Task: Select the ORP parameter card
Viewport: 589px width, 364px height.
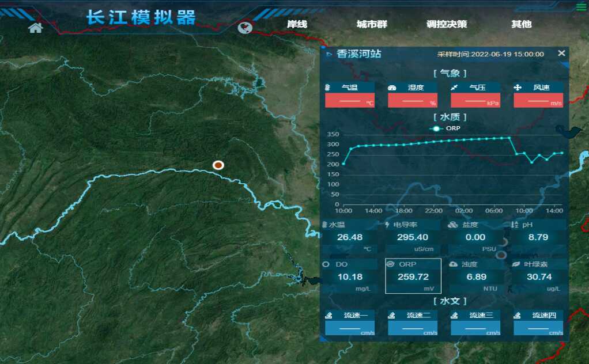Action: click(413, 276)
